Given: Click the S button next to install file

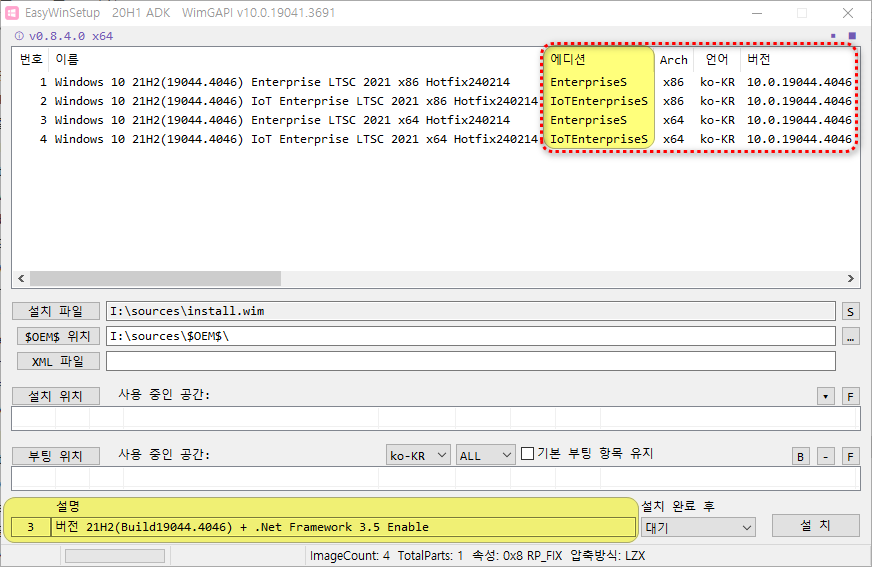Looking at the screenshot, I should click(x=850, y=312).
